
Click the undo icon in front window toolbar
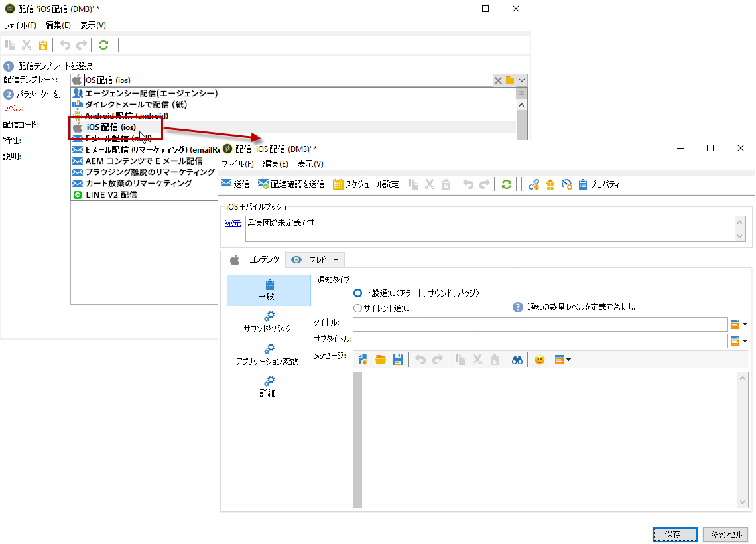468,184
